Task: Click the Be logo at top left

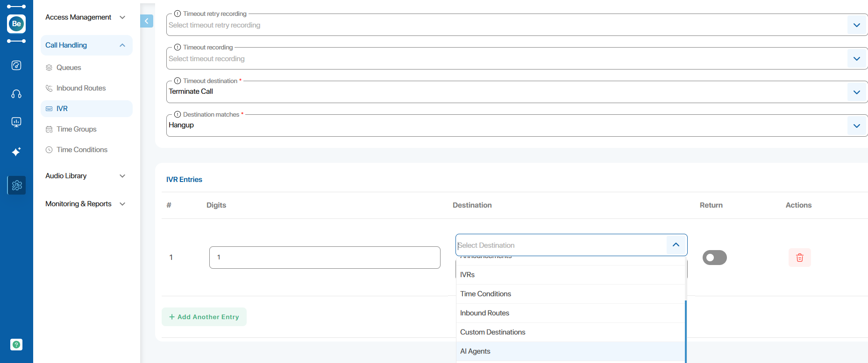Action: 16,24
